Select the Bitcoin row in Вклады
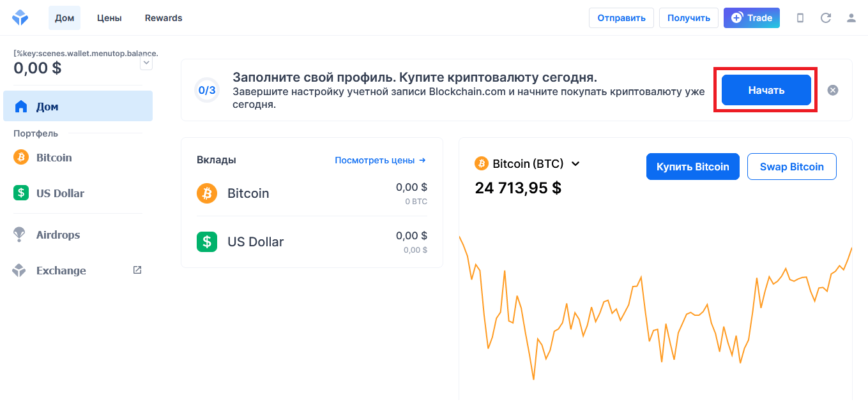The width and height of the screenshot is (868, 409). tap(312, 193)
